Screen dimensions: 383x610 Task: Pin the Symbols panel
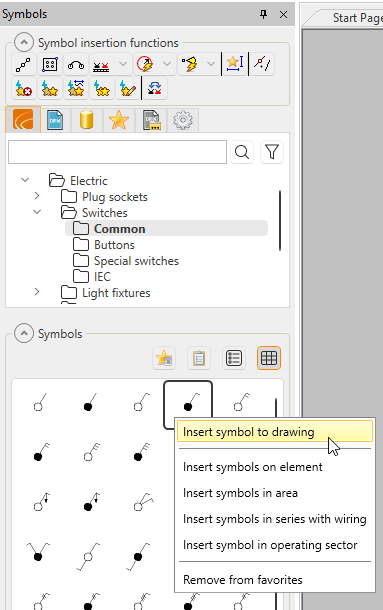click(x=264, y=14)
